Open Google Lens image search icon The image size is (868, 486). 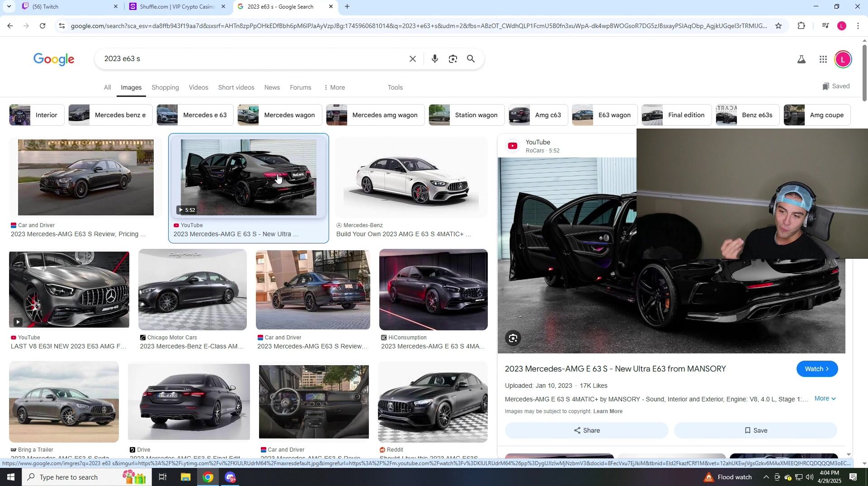453,59
